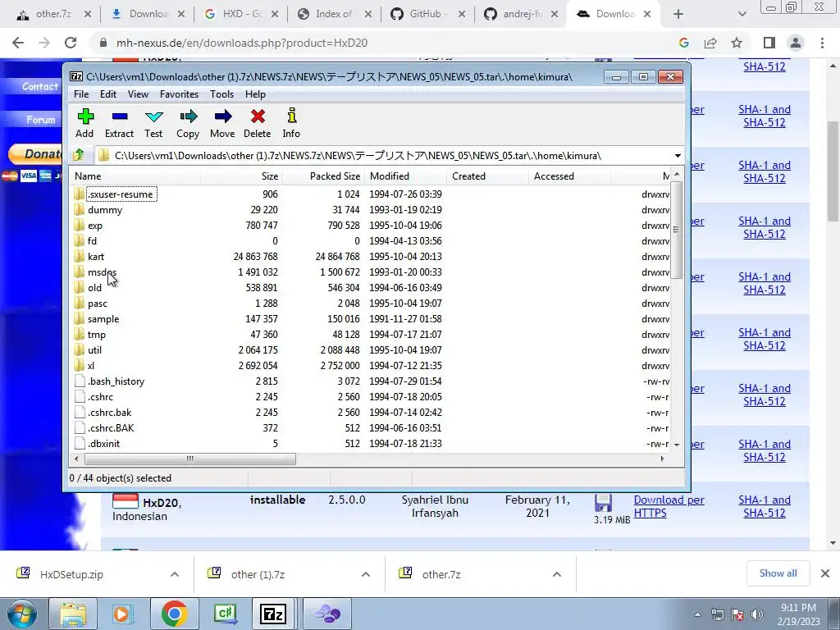
Task: Expand other.7z download options arrow
Action: [557, 574]
